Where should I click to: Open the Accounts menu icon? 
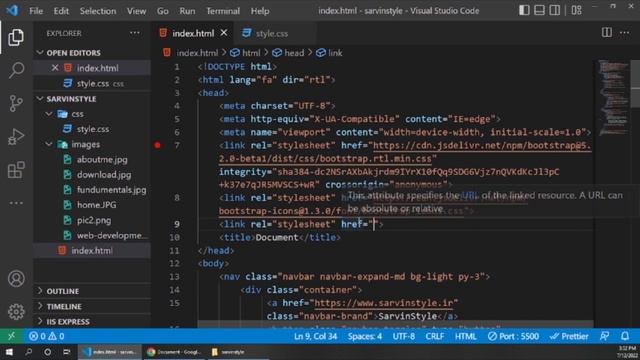tap(16, 279)
